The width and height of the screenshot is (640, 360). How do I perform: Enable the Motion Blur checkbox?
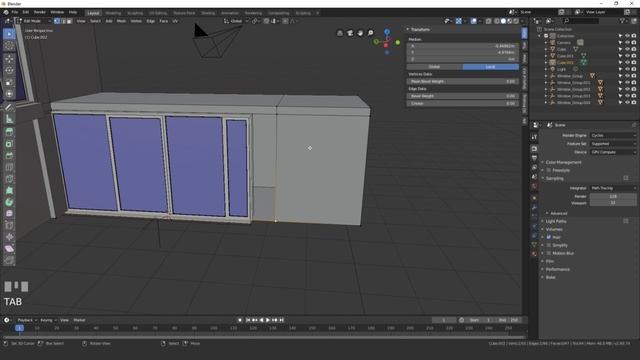[x=549, y=253]
